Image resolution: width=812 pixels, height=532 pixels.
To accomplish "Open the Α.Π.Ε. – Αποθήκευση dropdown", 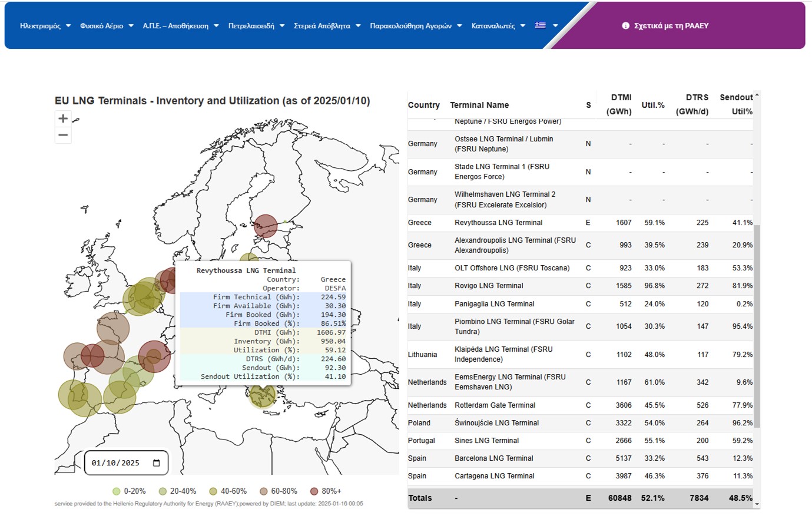I will tap(181, 26).
